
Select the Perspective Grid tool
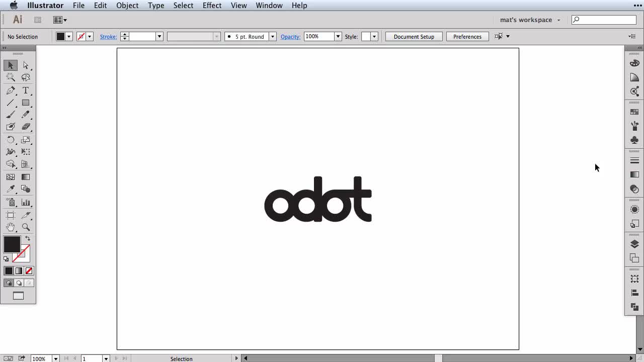click(x=26, y=164)
